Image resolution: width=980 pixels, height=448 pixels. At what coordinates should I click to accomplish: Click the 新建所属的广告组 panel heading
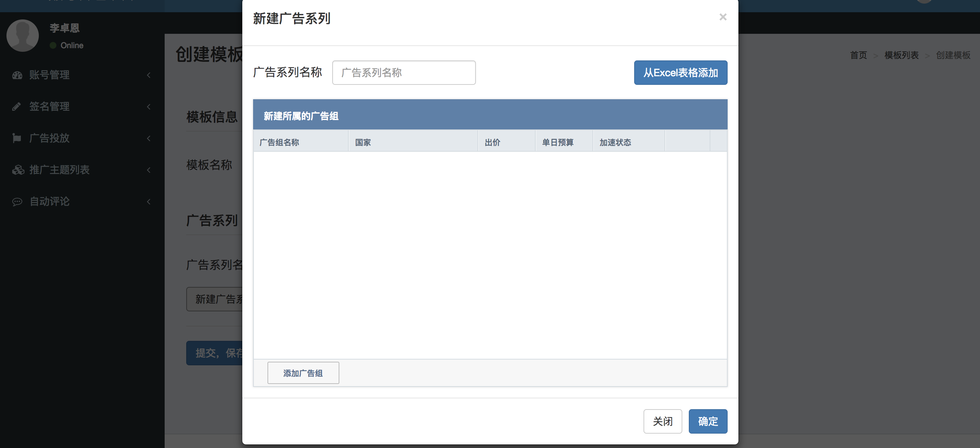[x=301, y=116]
